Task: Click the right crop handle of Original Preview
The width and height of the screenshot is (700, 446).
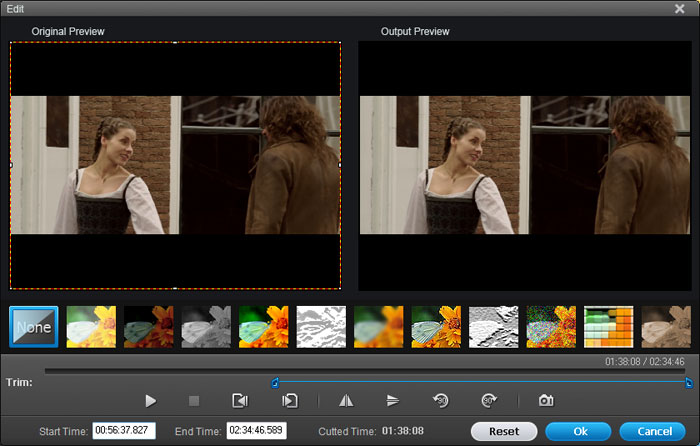Action: [340, 165]
